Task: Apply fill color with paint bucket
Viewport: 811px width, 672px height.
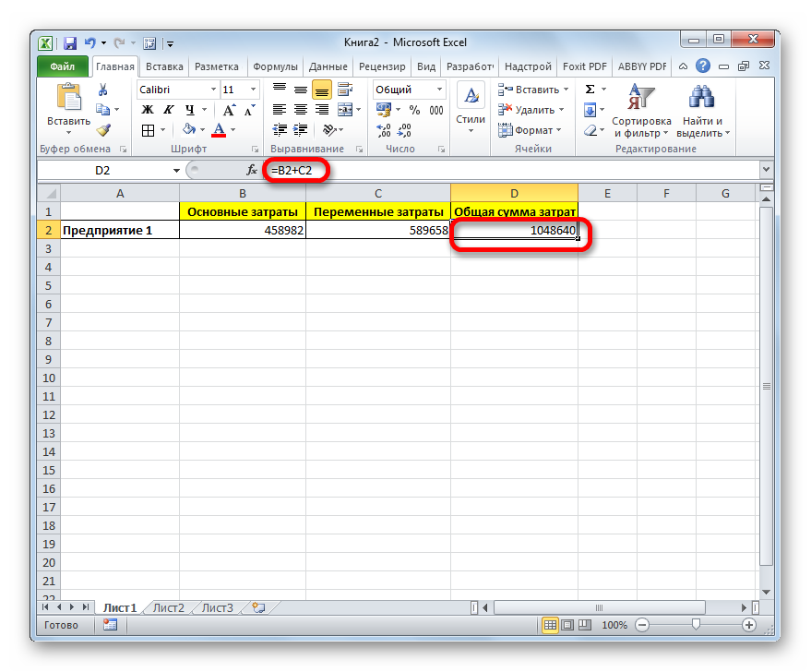Action: pos(189,129)
